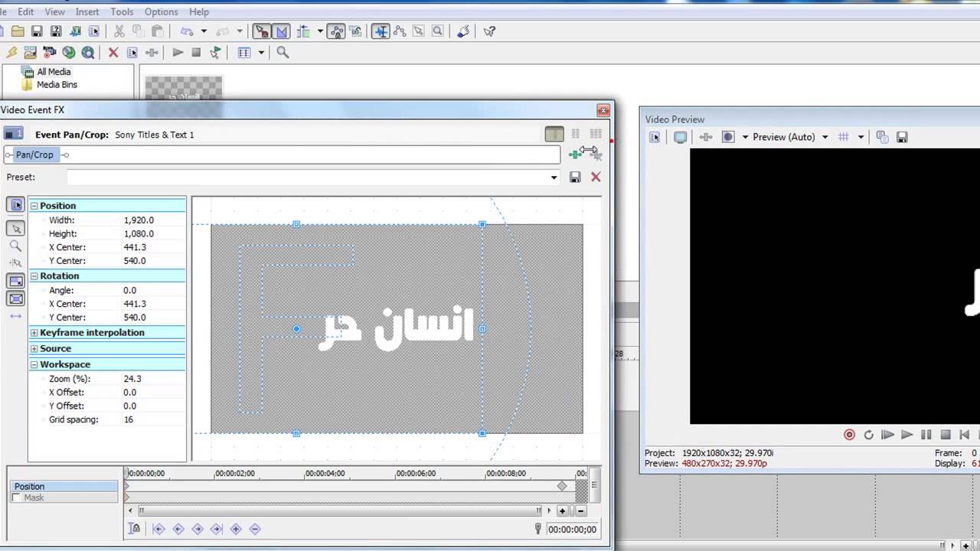Click the Video Preview external monitor icon
Image resolution: width=980 pixels, height=551 pixels.
pos(680,137)
